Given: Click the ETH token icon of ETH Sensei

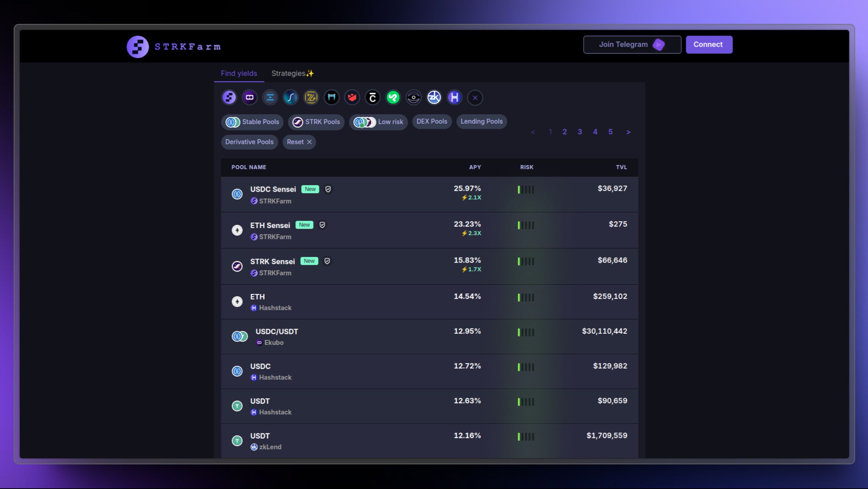Looking at the screenshot, I should pyautogui.click(x=237, y=230).
